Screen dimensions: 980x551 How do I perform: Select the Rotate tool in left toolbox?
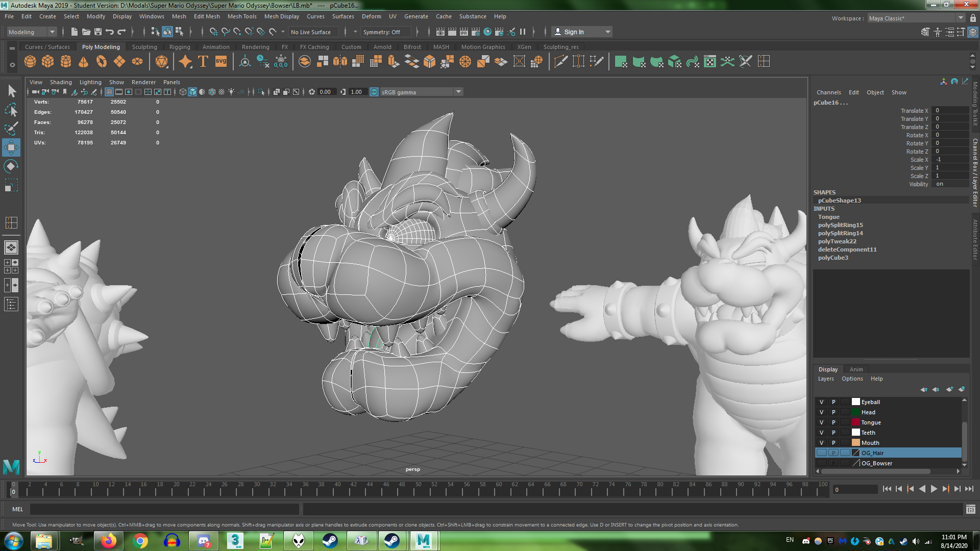coord(11,166)
